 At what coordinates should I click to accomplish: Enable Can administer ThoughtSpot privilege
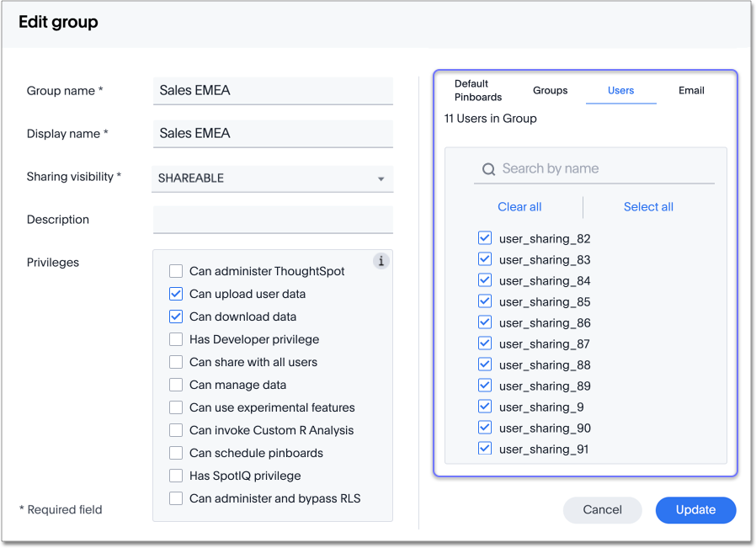(176, 271)
